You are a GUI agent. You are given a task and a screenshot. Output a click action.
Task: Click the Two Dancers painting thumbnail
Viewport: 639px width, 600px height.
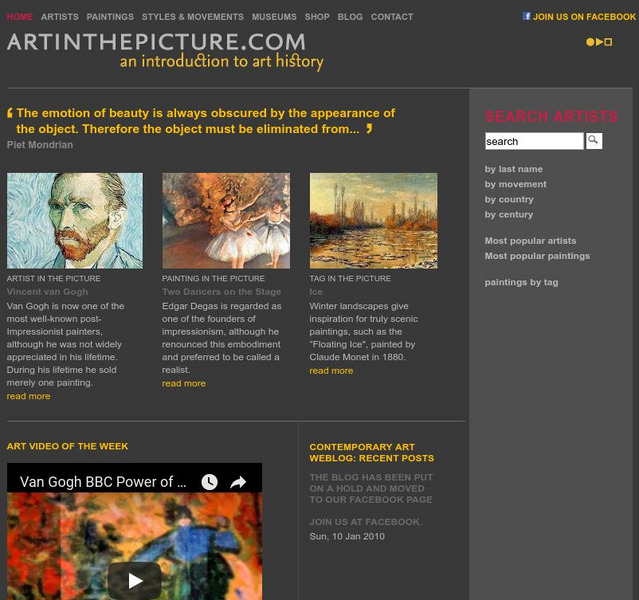tap(226, 221)
